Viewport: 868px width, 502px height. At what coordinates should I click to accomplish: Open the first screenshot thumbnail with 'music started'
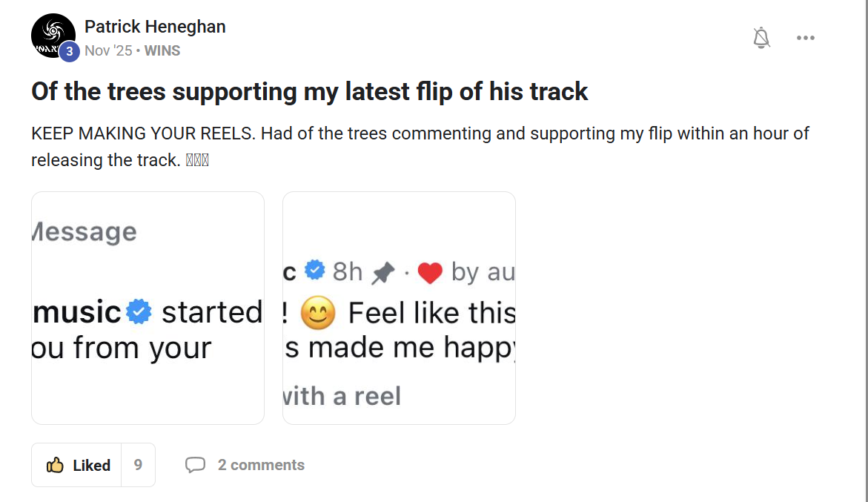[148, 308]
